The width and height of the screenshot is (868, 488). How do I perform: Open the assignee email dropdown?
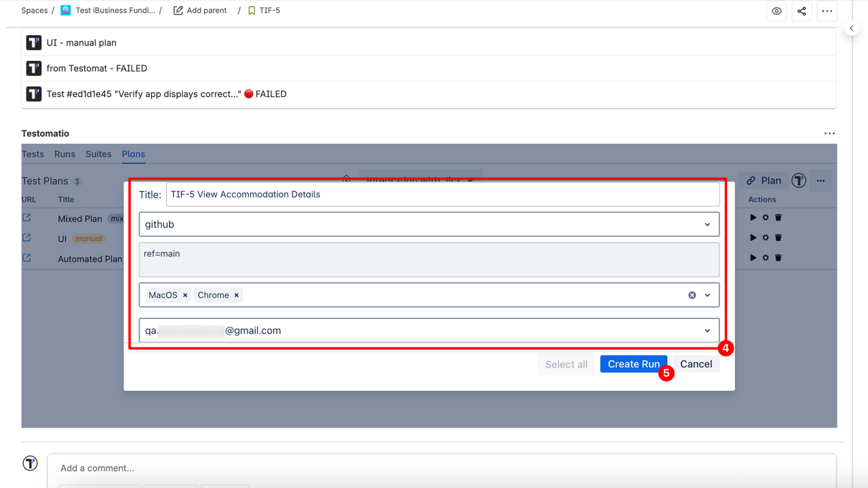[x=707, y=331]
